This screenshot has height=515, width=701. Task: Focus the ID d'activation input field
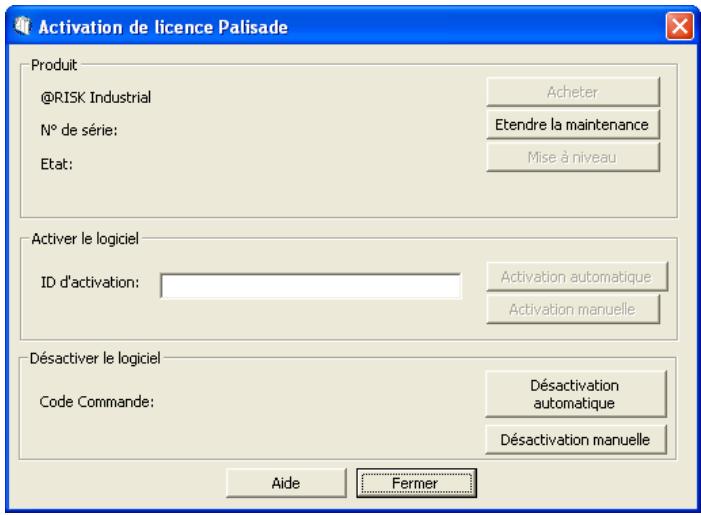(x=311, y=286)
